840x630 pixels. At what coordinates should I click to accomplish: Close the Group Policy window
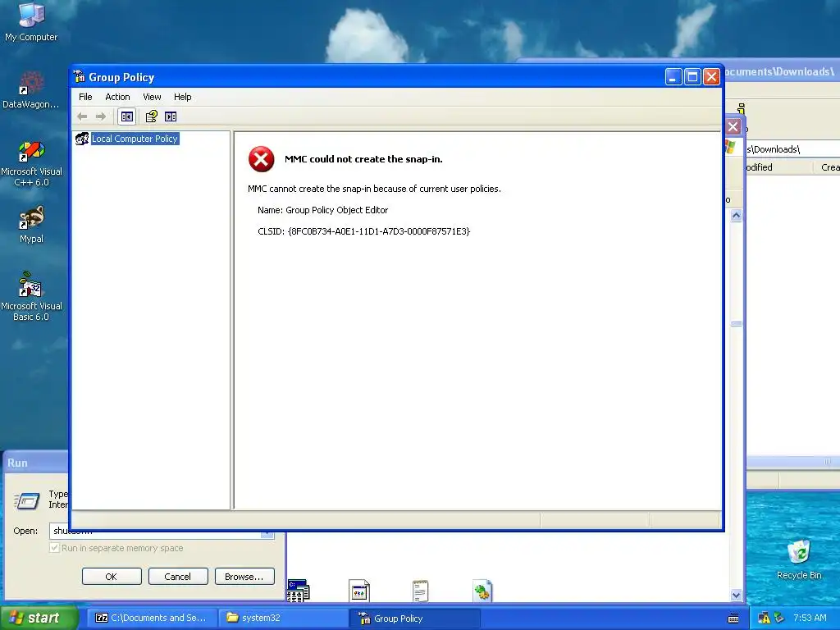[x=711, y=77]
